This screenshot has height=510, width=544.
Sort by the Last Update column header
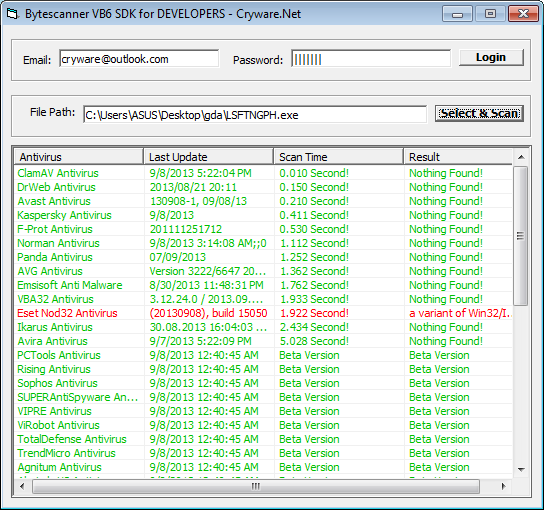tap(209, 157)
